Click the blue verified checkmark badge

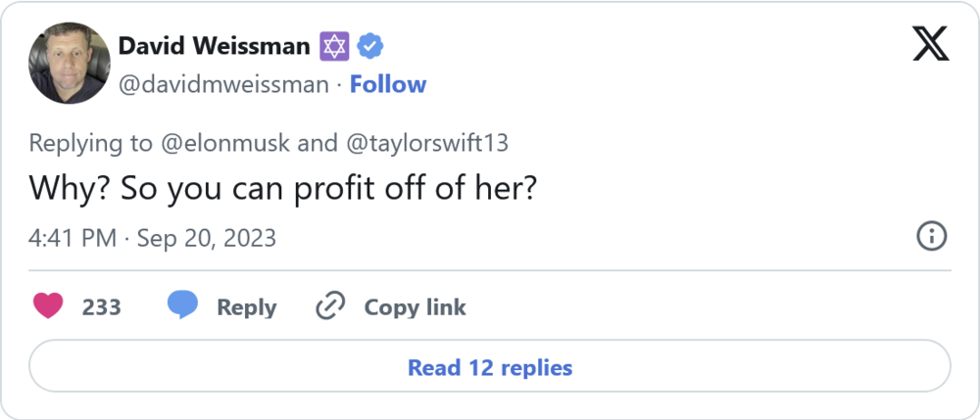pos(369,45)
